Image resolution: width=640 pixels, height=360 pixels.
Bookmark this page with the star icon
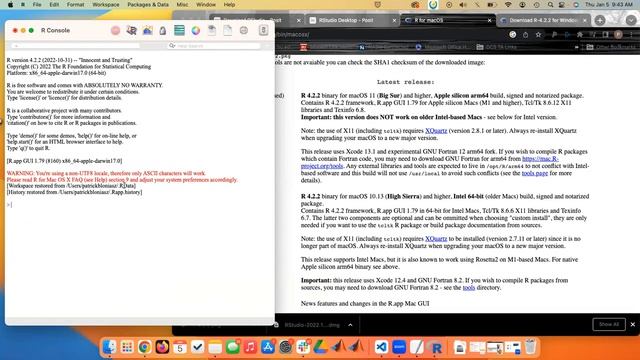[x=538, y=35]
